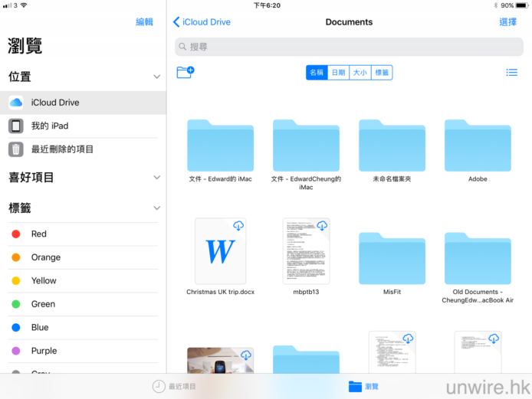
Task: Sort files by 名稱
Action: [317, 73]
